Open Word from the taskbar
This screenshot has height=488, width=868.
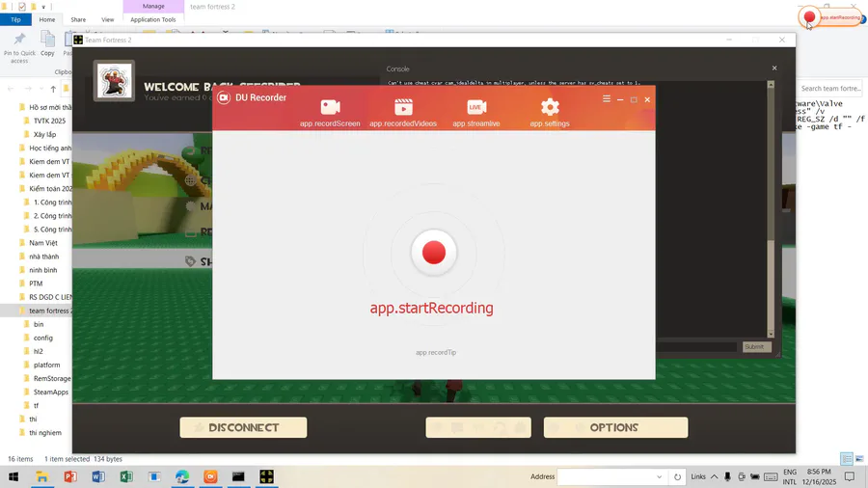coord(98,476)
